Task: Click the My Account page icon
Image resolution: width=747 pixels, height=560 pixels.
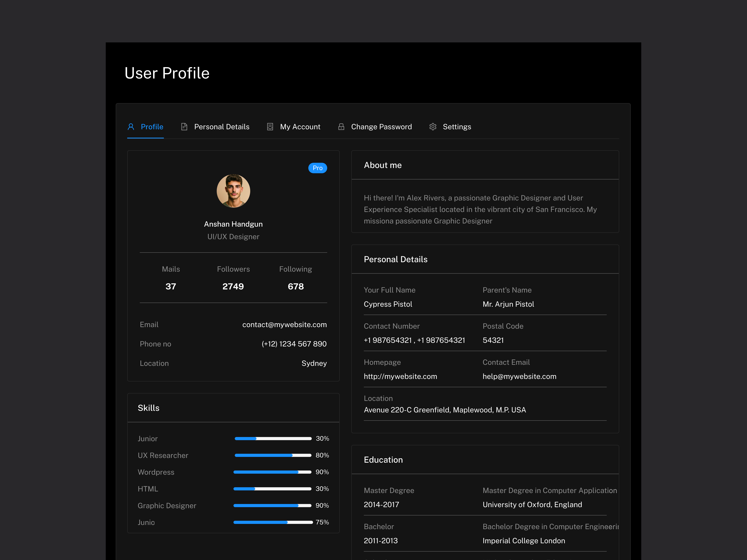Action: pyautogui.click(x=270, y=127)
